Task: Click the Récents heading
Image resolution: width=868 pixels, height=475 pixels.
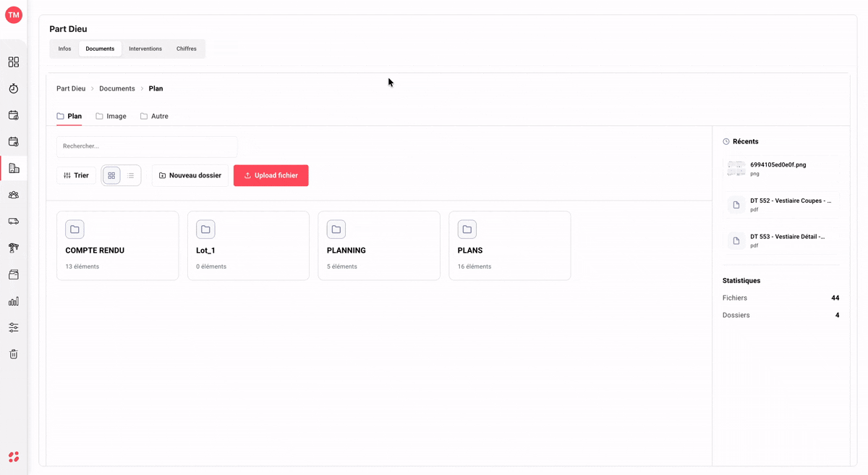Action: tap(746, 141)
